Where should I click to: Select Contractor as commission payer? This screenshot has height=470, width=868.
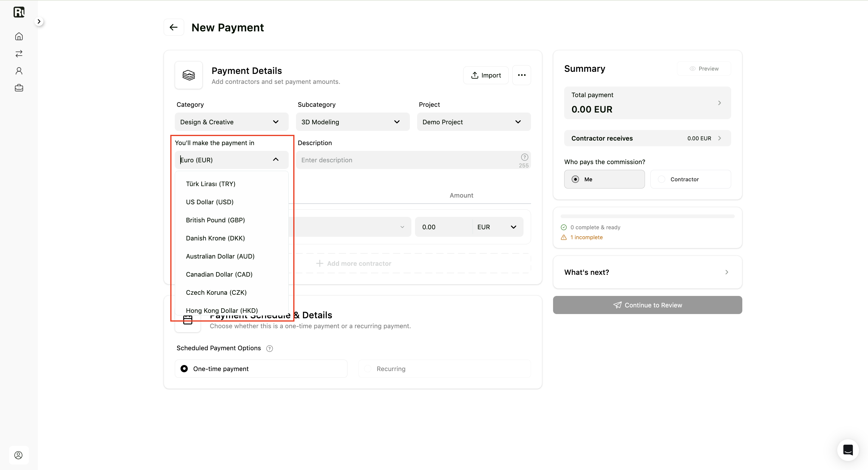[x=690, y=179]
